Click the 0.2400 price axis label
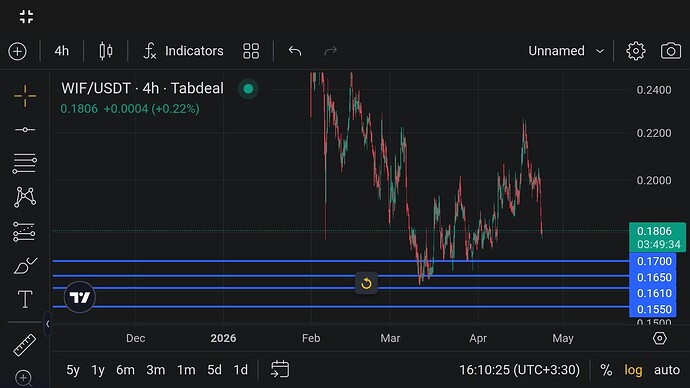690x388 pixels. tap(654, 90)
